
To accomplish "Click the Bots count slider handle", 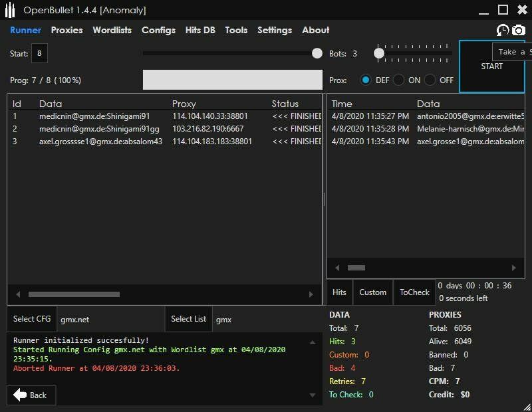I will (x=379, y=53).
